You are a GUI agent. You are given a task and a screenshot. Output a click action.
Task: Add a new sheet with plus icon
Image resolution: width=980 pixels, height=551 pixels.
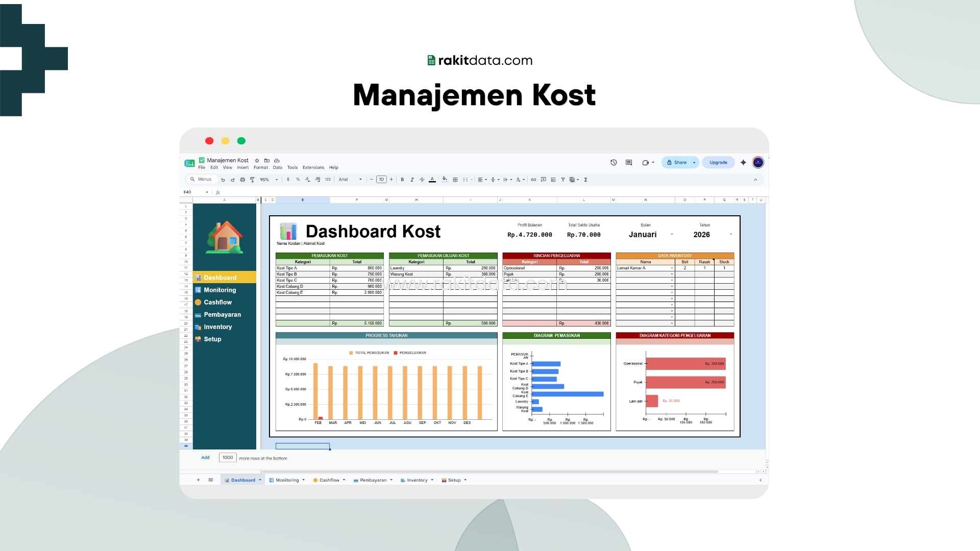199,480
